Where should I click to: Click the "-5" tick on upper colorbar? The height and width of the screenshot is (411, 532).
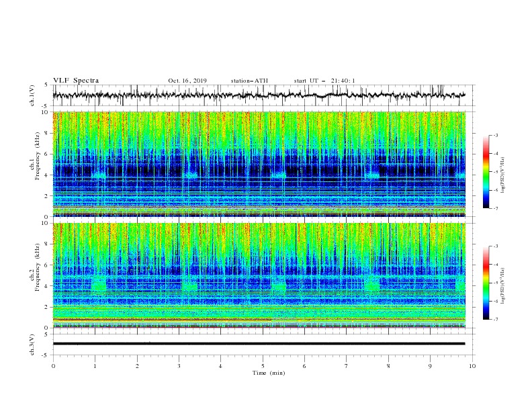click(x=495, y=172)
